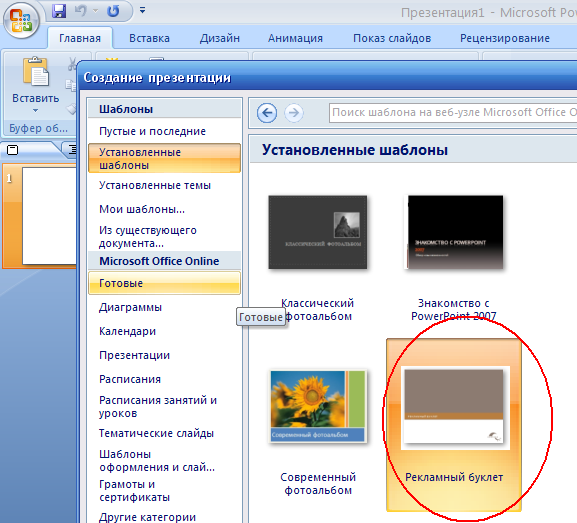This screenshot has width=577, height=523.
Task: Select Шаблоны оформления и слай... category
Action: click(x=164, y=460)
